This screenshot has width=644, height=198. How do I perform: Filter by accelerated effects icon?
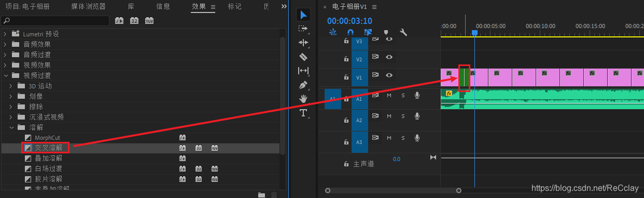pyautogui.click(x=119, y=21)
